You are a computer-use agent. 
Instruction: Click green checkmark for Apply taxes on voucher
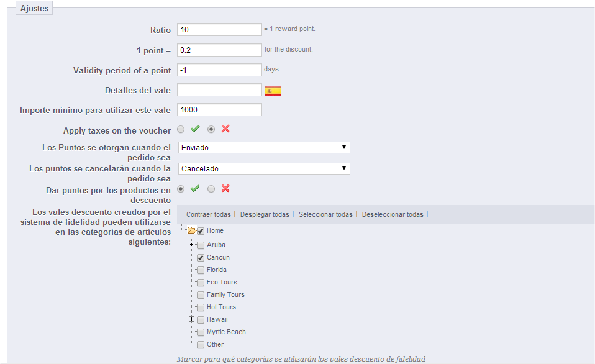195,129
